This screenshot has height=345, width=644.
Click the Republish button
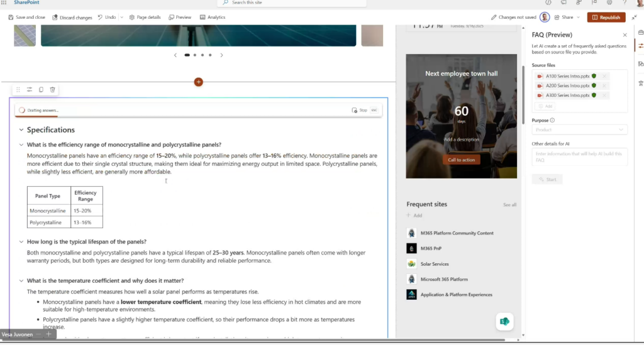(x=606, y=17)
